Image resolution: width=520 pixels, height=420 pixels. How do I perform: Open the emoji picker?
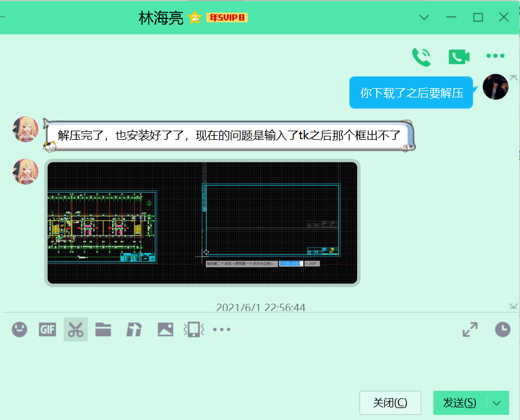[x=19, y=329]
